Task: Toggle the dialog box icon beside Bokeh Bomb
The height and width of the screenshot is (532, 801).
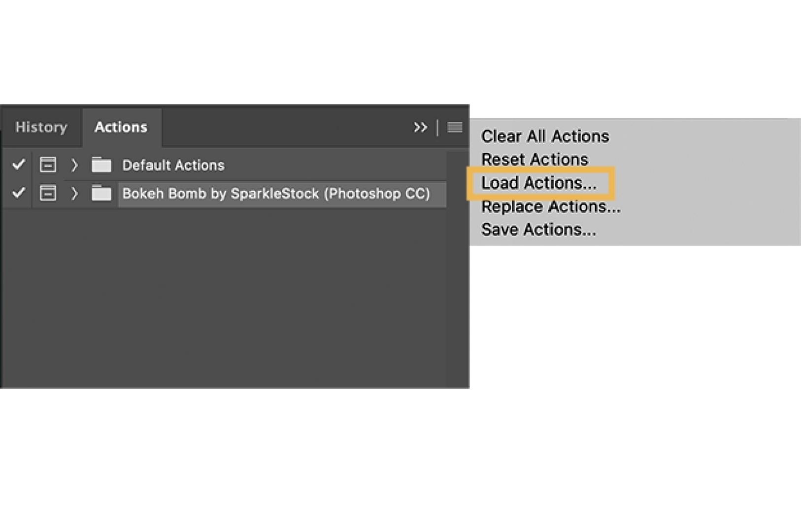Action: [x=48, y=194]
